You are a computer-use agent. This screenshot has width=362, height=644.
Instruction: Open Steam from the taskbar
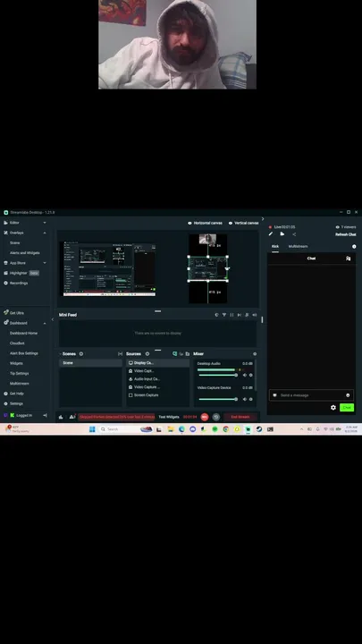[x=259, y=429]
